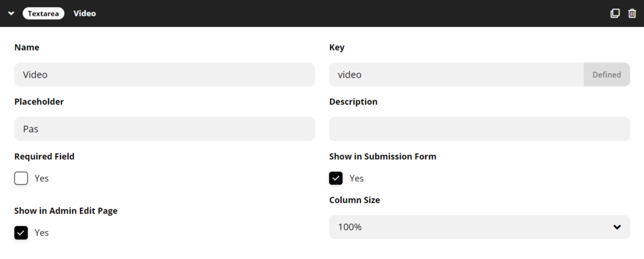Click the Yes label under Show in Admin Edit Page
This screenshot has height=259, width=644.
(x=42, y=233)
